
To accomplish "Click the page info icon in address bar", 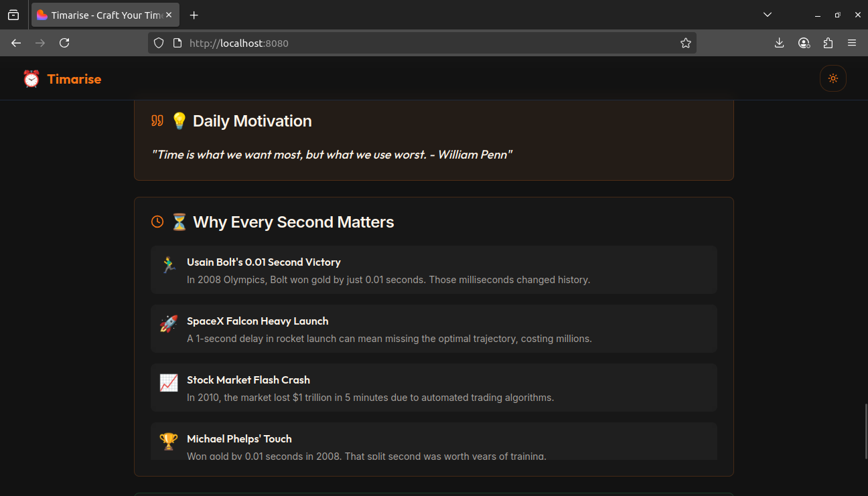I will point(177,43).
